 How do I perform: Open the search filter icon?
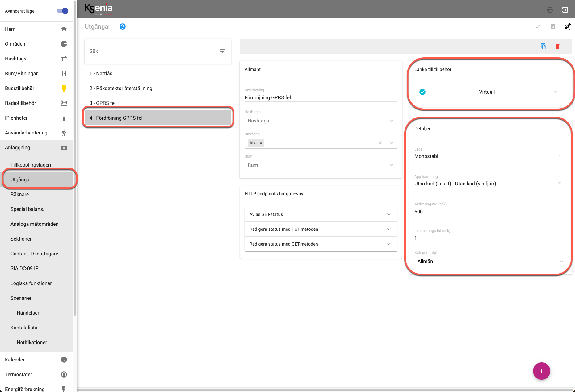click(222, 51)
